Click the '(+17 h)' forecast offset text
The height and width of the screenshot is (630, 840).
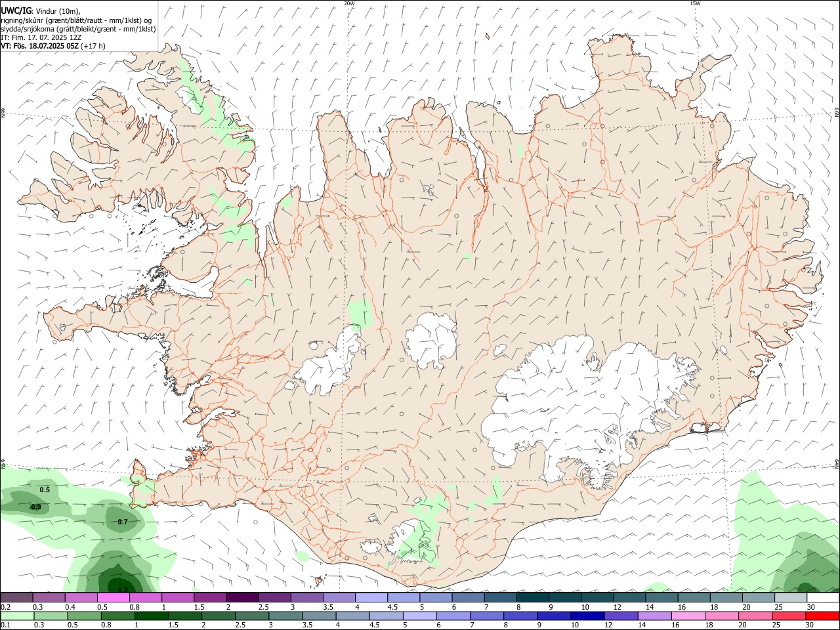(x=94, y=46)
